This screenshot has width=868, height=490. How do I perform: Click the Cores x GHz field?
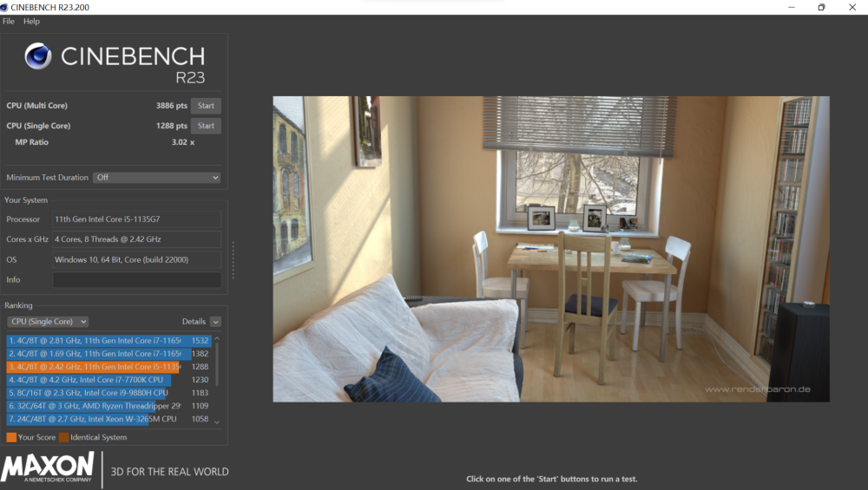click(x=137, y=238)
